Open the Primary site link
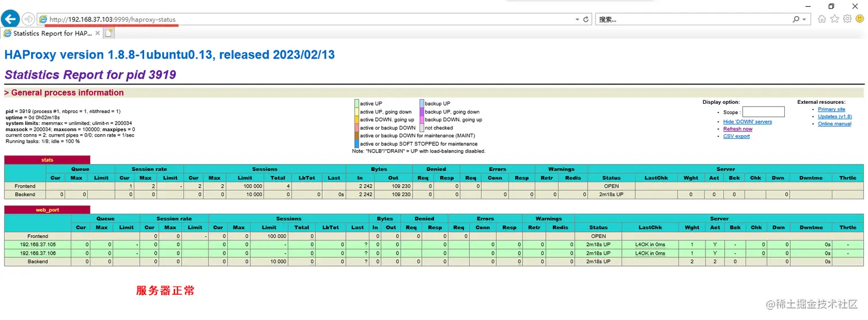 click(x=831, y=109)
